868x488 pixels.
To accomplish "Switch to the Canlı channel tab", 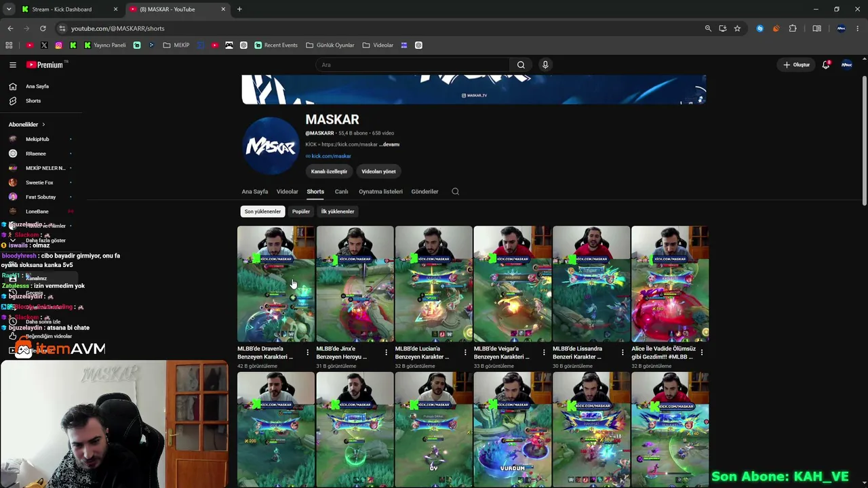I will [341, 192].
